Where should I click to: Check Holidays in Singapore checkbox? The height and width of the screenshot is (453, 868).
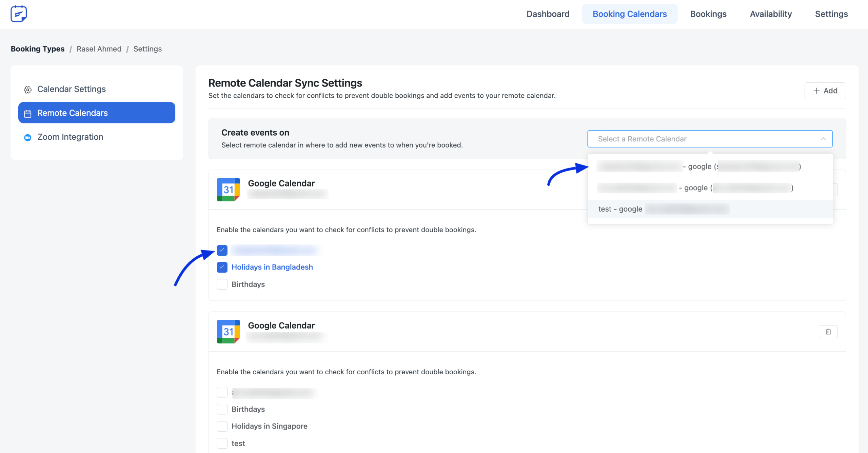pyautogui.click(x=222, y=426)
